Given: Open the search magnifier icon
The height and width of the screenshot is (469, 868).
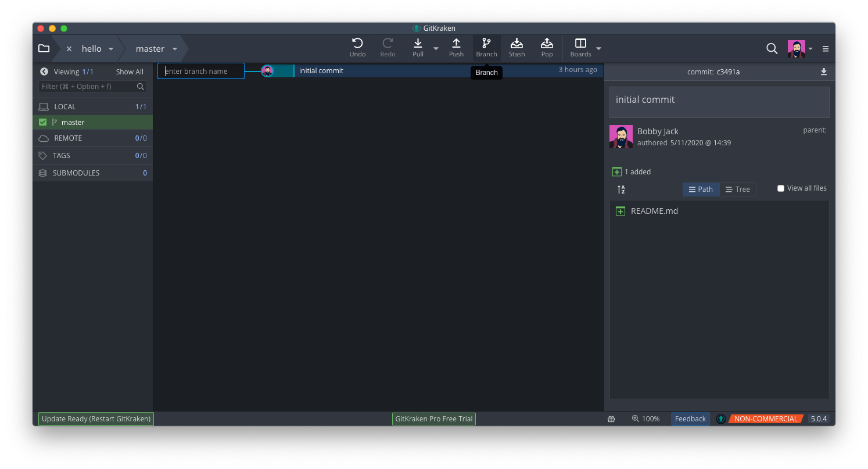Looking at the screenshot, I should click(772, 49).
